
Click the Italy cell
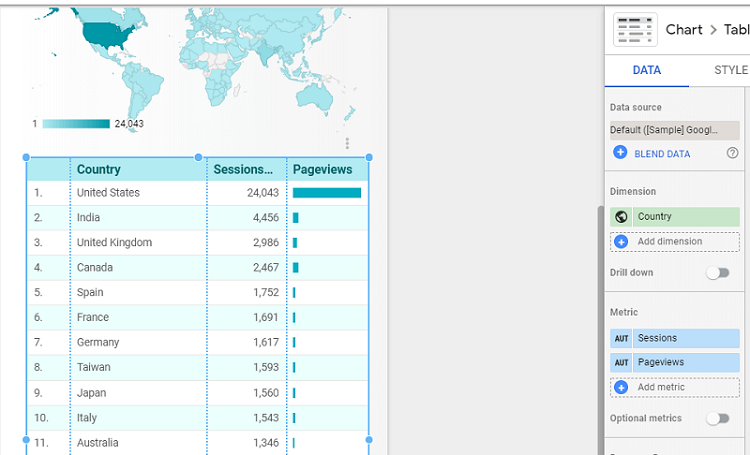[x=87, y=418]
